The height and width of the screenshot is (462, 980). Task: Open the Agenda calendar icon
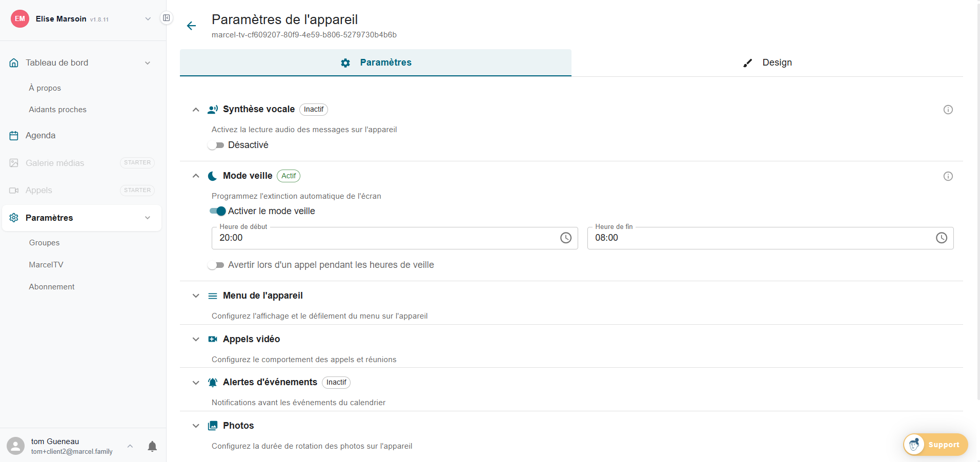[14, 135]
